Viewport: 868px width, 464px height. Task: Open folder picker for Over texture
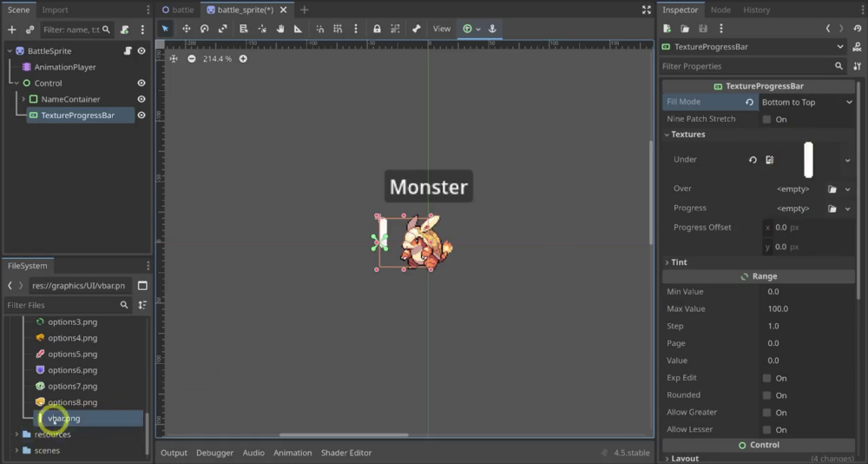tap(832, 189)
